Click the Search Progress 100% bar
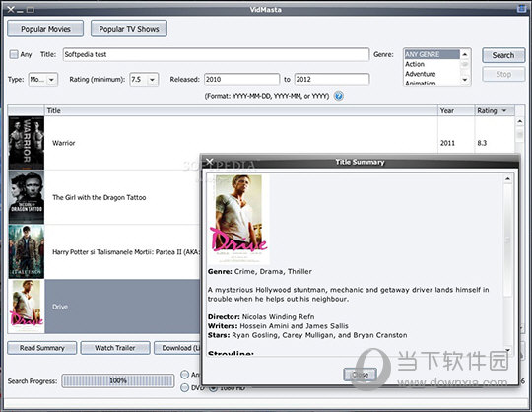The height and width of the screenshot is (412, 532). (118, 380)
